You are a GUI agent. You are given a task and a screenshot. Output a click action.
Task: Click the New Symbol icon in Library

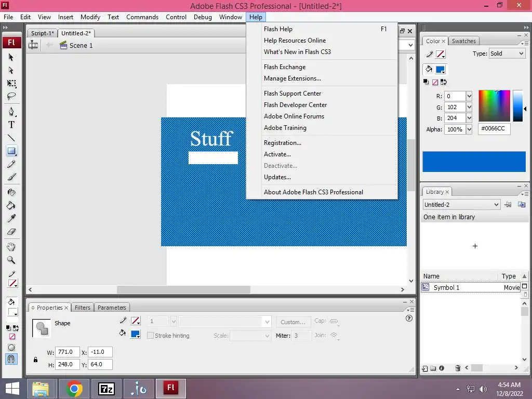tap(425, 368)
